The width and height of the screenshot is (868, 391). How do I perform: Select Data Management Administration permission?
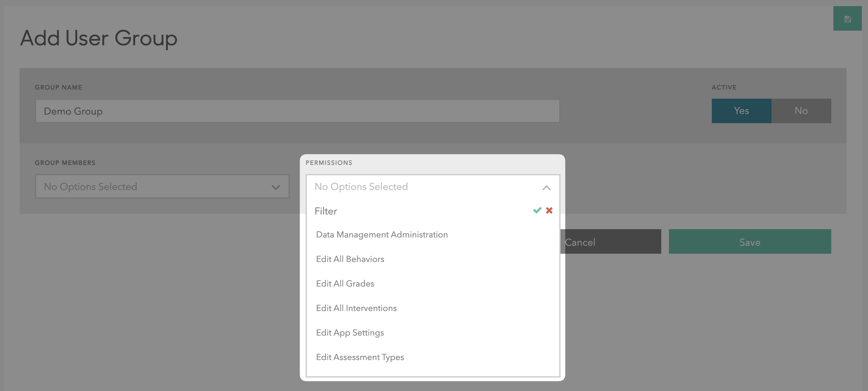381,234
